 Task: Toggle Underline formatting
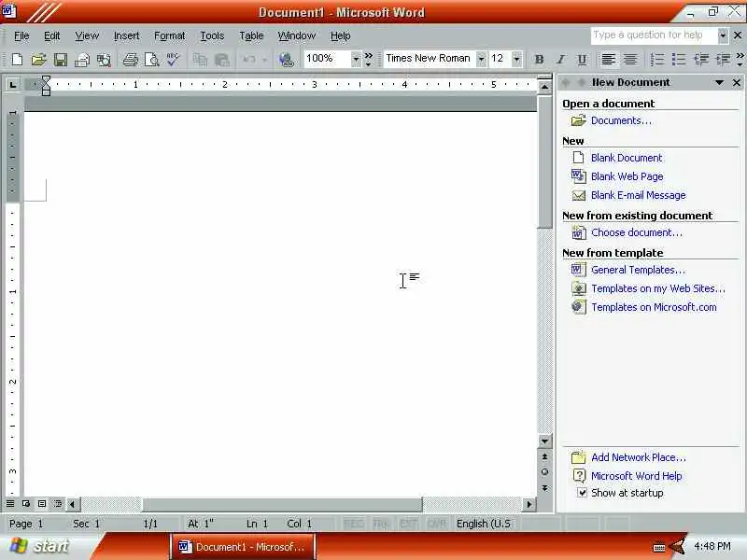coord(582,59)
